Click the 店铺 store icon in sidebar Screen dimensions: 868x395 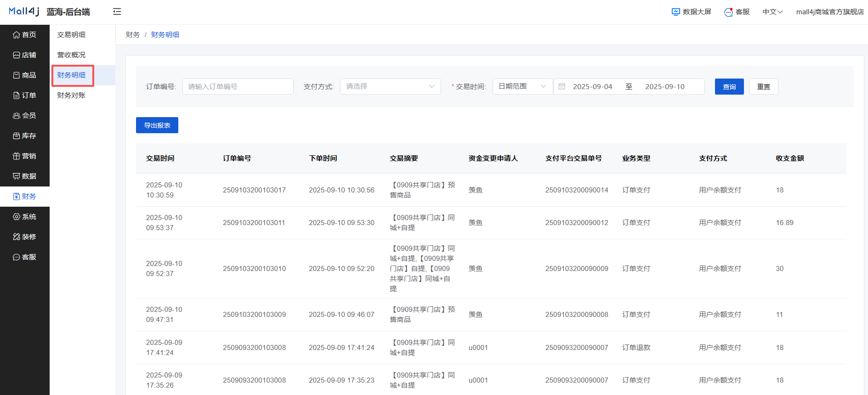tap(17, 55)
